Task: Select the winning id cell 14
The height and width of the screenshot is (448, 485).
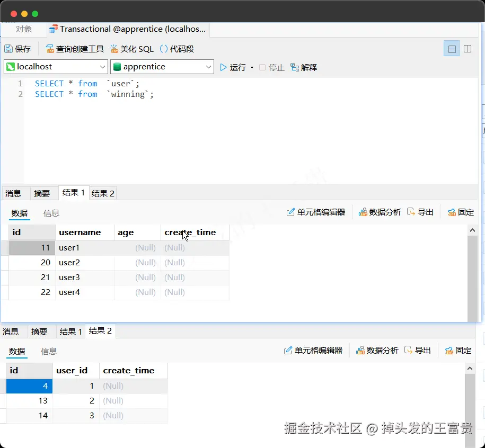Action: (x=29, y=416)
